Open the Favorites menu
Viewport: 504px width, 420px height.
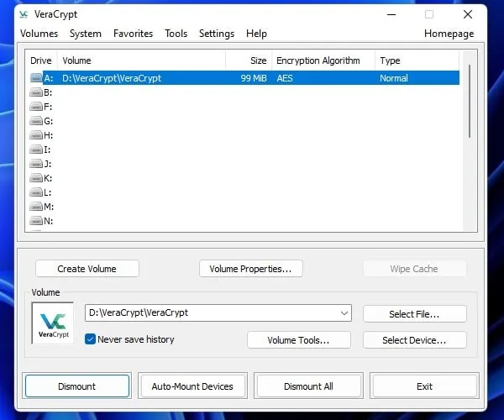133,34
